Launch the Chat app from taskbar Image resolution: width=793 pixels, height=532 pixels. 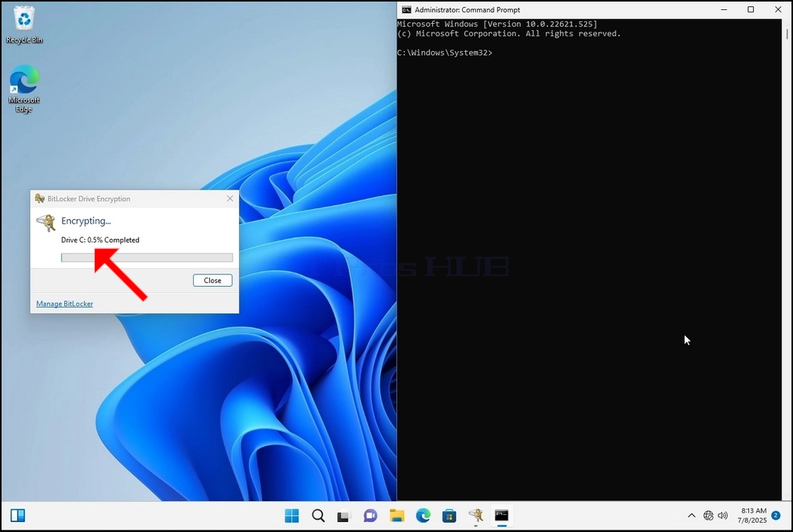pyautogui.click(x=370, y=515)
